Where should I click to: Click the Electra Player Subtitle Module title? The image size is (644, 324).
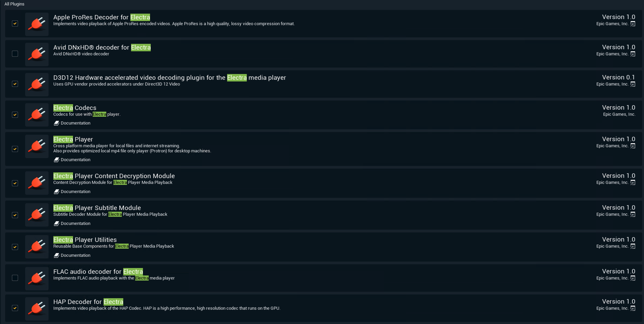click(x=97, y=208)
